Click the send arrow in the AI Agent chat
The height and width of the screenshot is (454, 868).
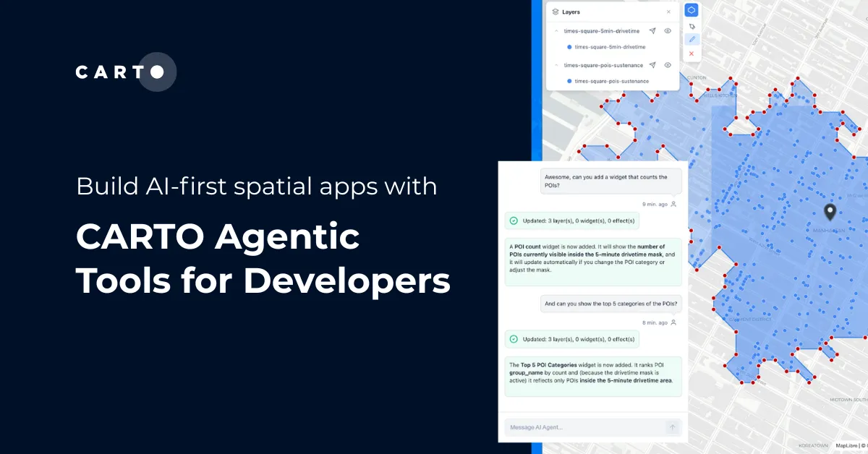pyautogui.click(x=672, y=427)
